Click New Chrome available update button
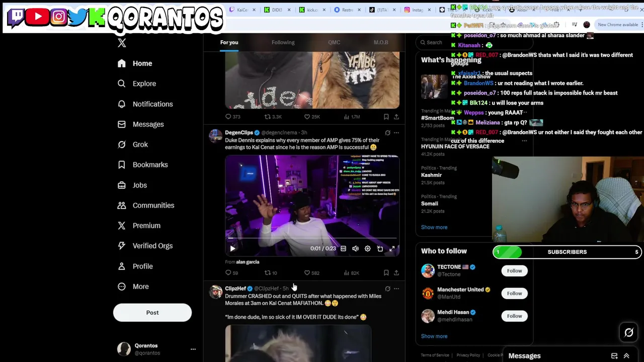The width and height of the screenshot is (644, 362). coord(617,25)
